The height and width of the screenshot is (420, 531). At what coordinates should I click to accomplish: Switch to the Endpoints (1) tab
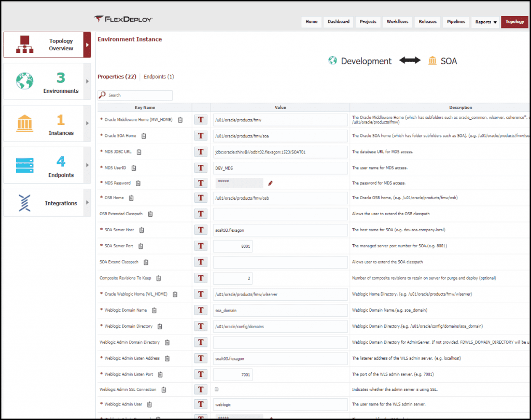[x=158, y=76]
